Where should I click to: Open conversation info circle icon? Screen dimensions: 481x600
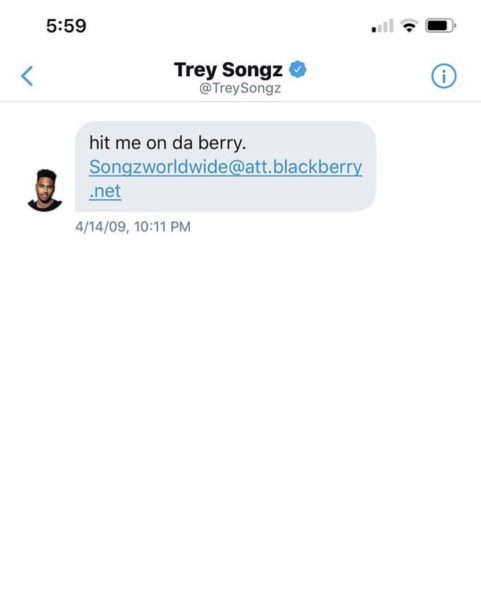click(x=444, y=76)
